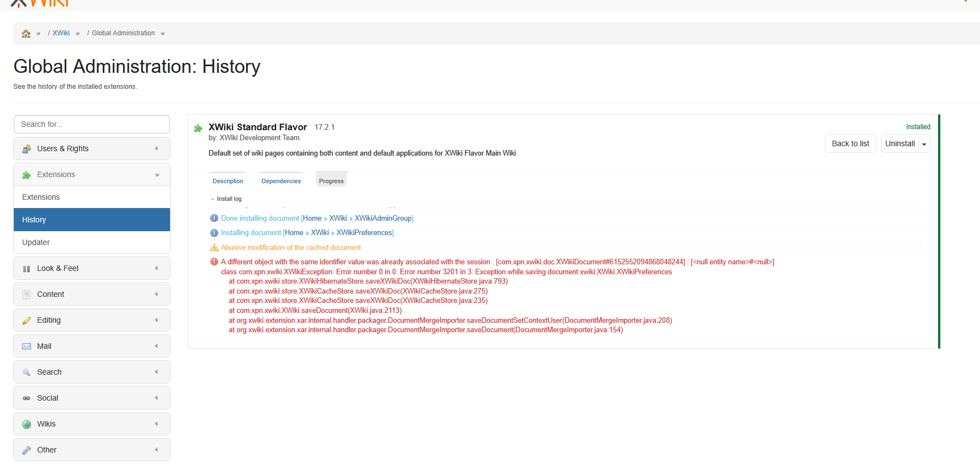Click the XWiki logo at top
The height and width of the screenshot is (474, 980).
[40, 3]
